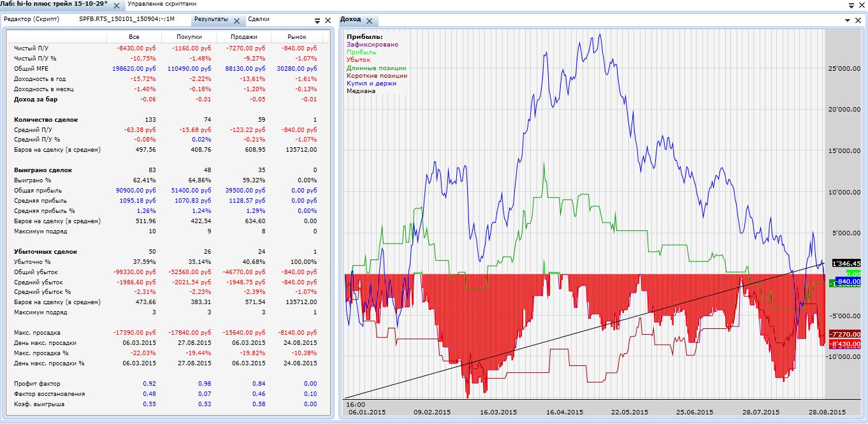
Task: Close the results panel group
Action: point(328,20)
